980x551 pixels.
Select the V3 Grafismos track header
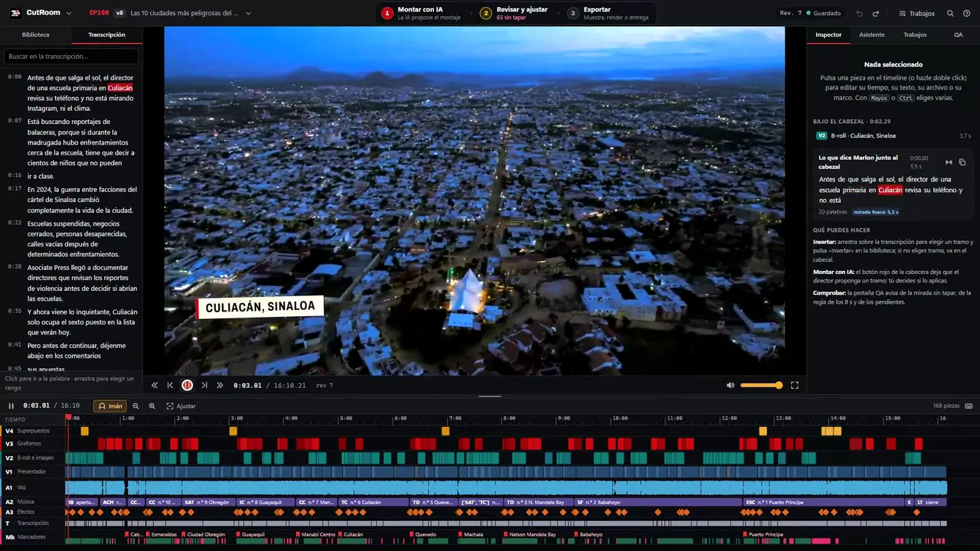[32, 444]
